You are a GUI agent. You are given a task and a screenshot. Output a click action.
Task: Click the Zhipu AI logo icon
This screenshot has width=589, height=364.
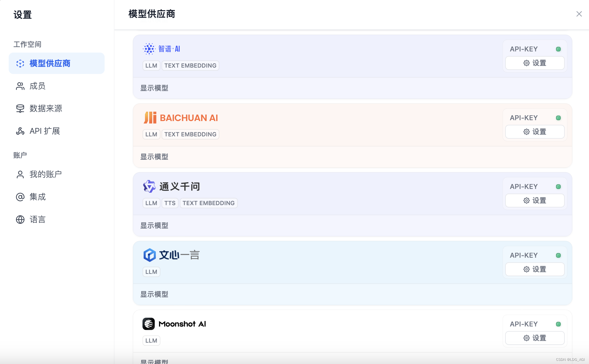coord(149,49)
